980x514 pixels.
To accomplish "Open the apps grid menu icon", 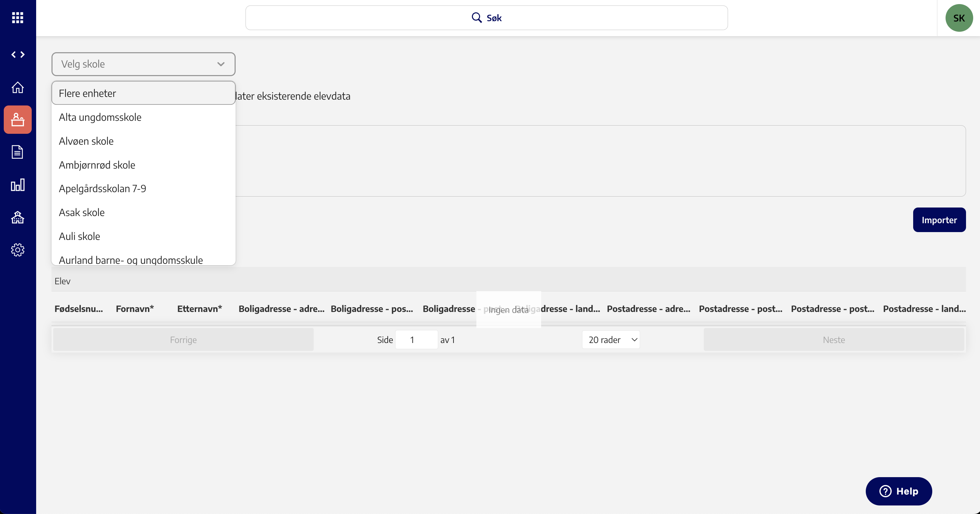I will [x=17, y=17].
